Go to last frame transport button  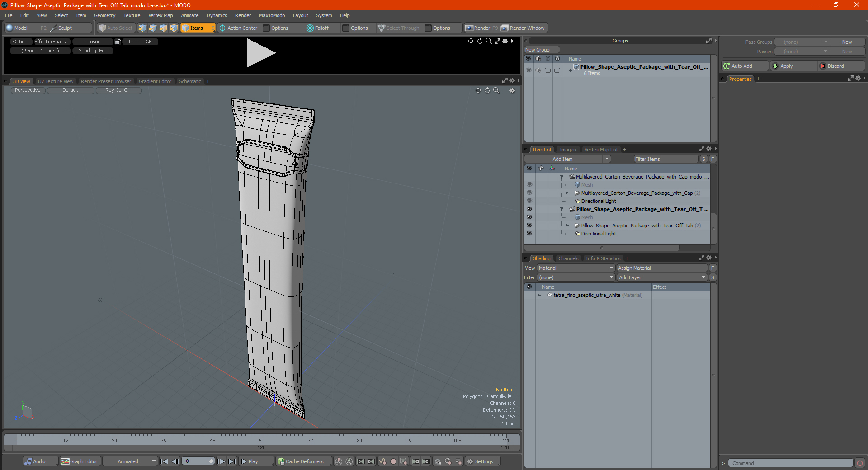[x=232, y=461]
